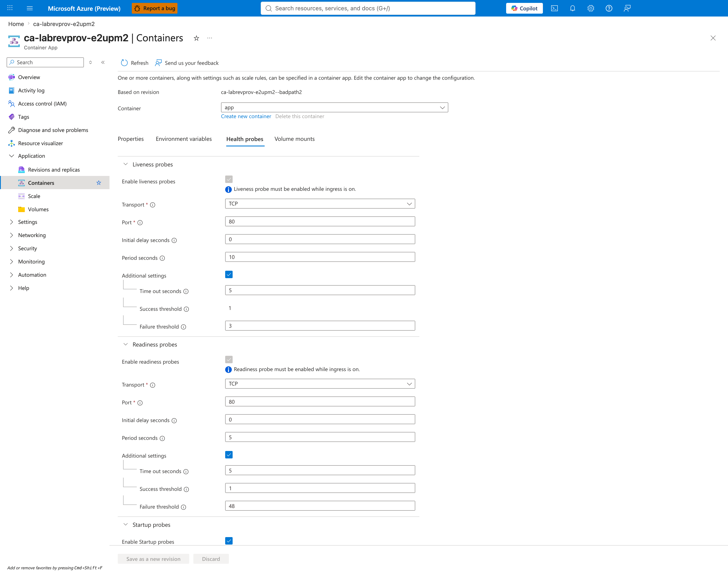Open Revisions and replicas in sidebar
Viewport: 728px width, 572px height.
54,170
